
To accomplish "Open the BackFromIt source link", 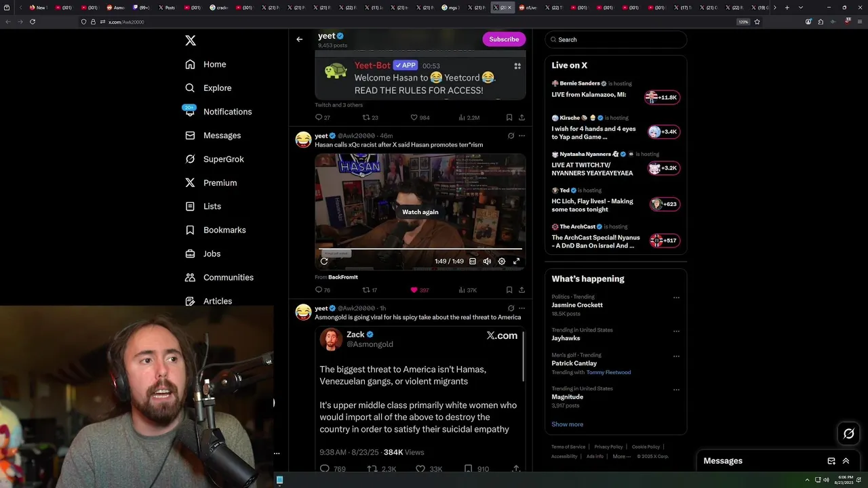I will coord(343,277).
